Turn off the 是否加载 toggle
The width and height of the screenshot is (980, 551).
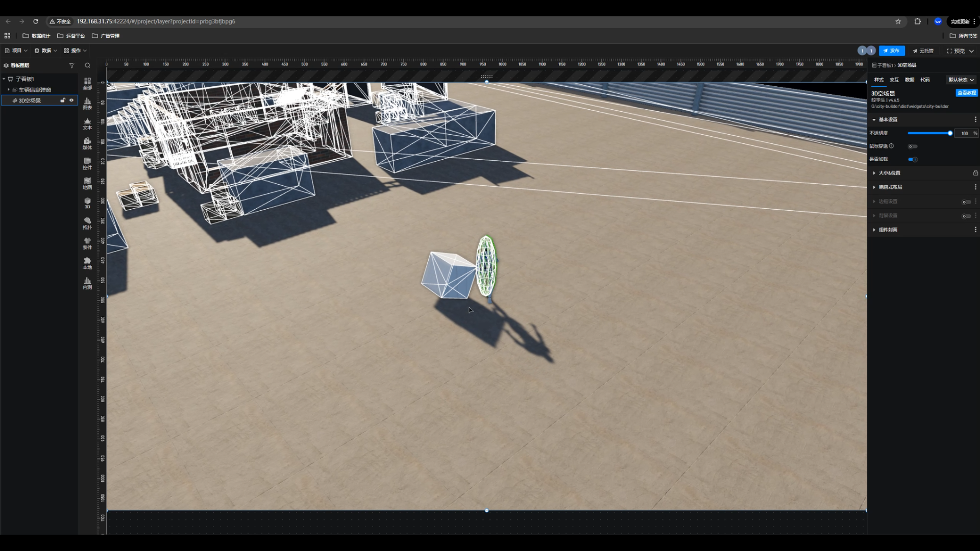click(913, 160)
